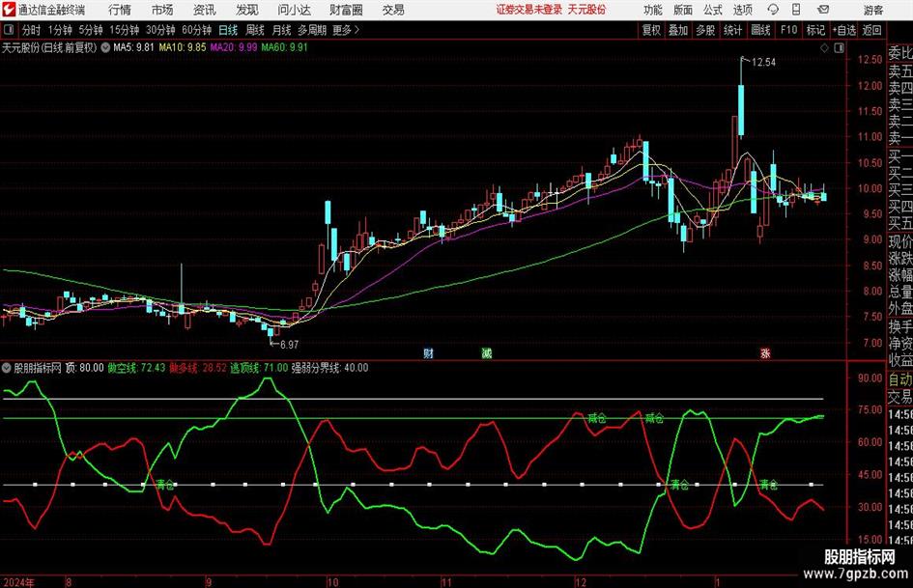Click the MA5: 9.81 label
Viewport: 913px width, 588px height.
click(134, 47)
